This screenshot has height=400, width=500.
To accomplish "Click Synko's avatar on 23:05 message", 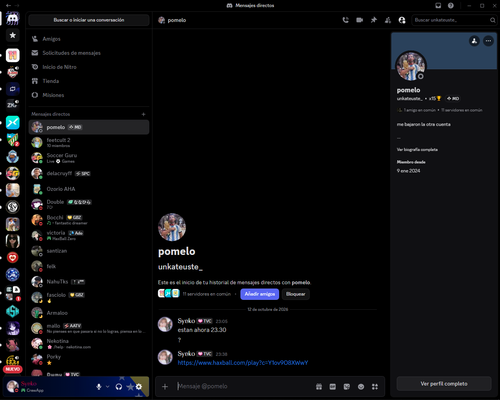I will [165, 324].
